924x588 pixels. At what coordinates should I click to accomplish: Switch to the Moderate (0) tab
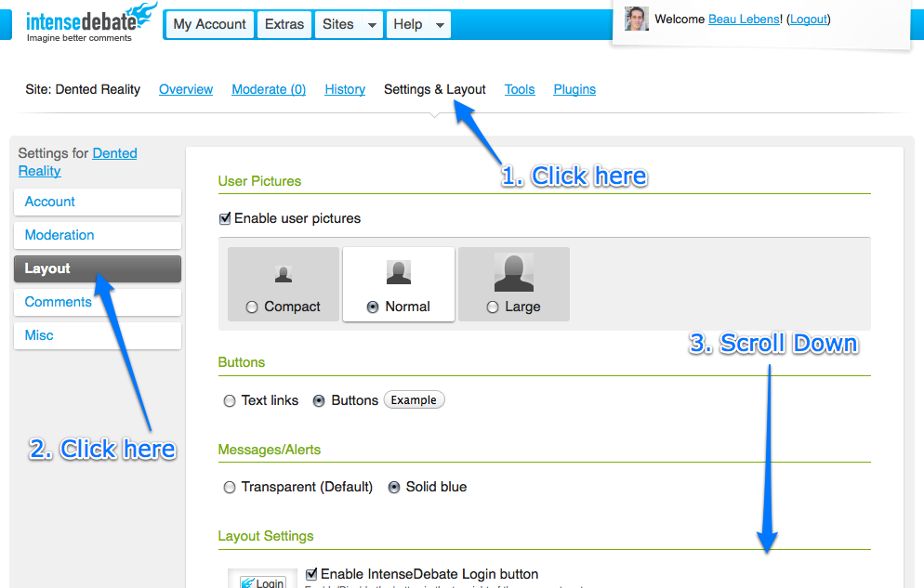[x=269, y=89]
